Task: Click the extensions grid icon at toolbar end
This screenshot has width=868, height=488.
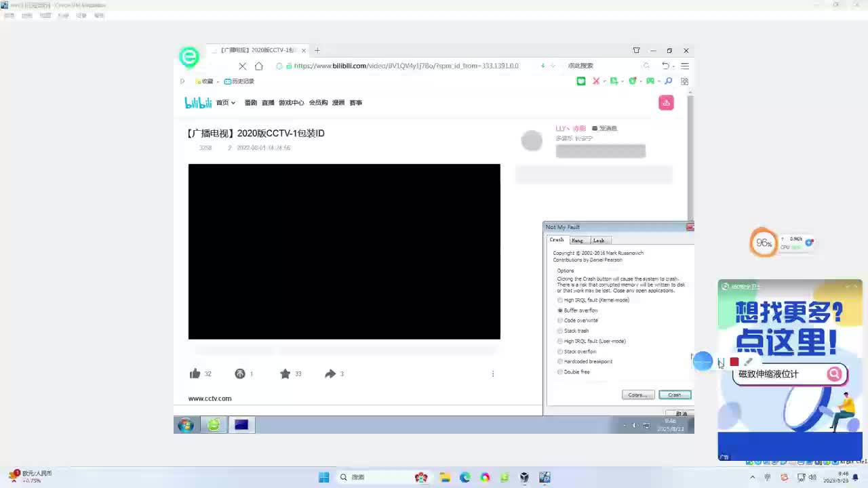Action: [684, 81]
